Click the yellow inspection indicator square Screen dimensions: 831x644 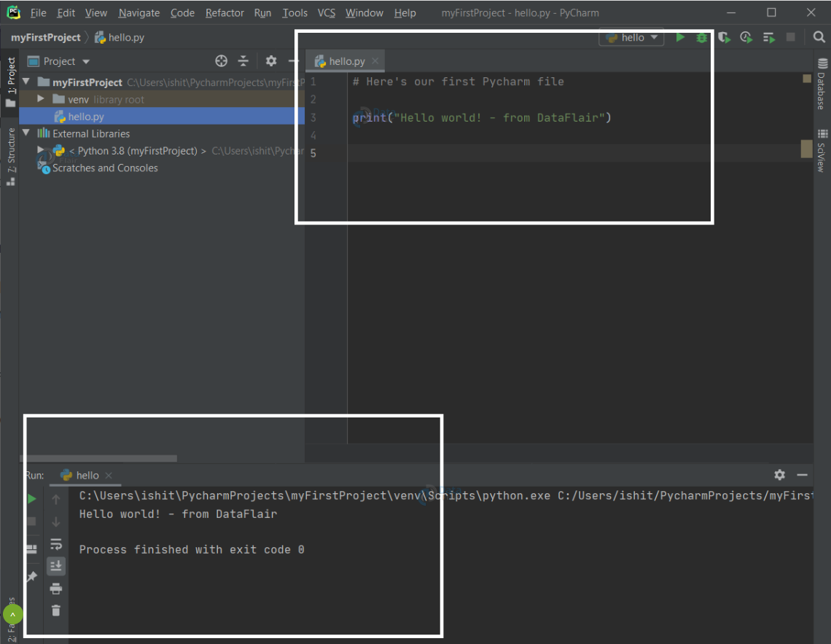pos(807,79)
